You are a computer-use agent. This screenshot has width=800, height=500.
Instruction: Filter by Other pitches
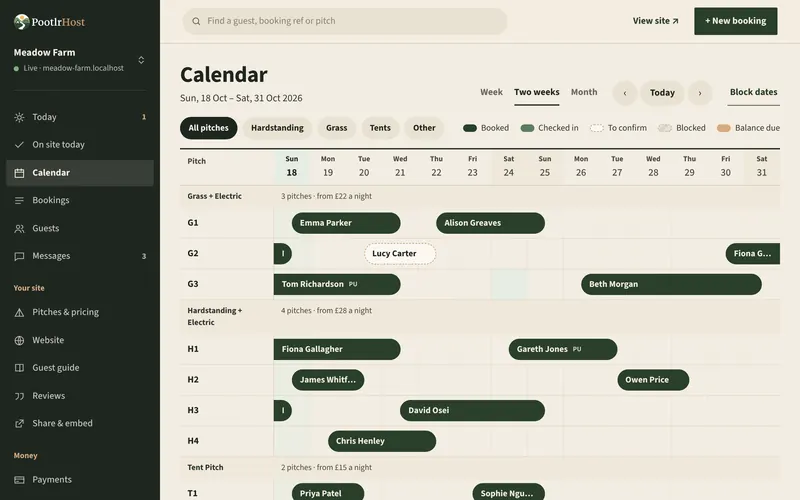pyautogui.click(x=424, y=128)
